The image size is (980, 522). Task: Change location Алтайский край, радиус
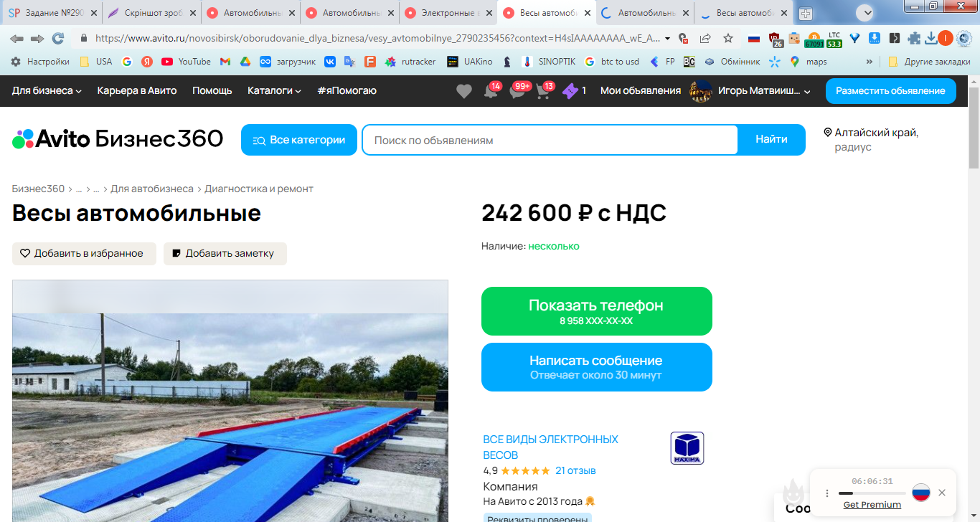871,140
